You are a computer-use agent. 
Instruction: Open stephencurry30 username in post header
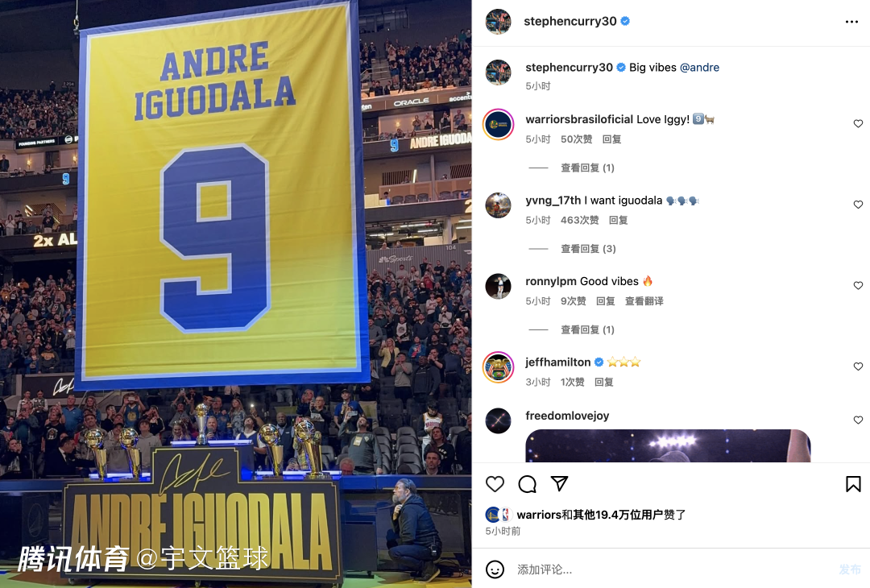click(570, 21)
